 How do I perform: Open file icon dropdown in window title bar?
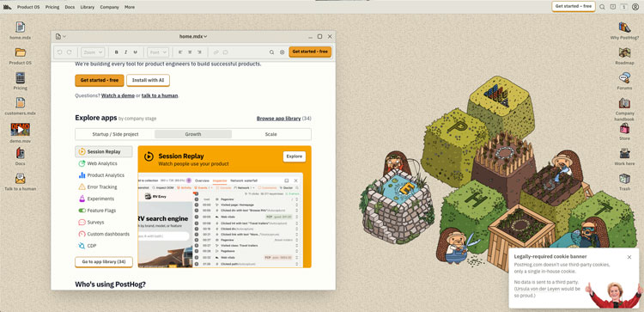60,37
